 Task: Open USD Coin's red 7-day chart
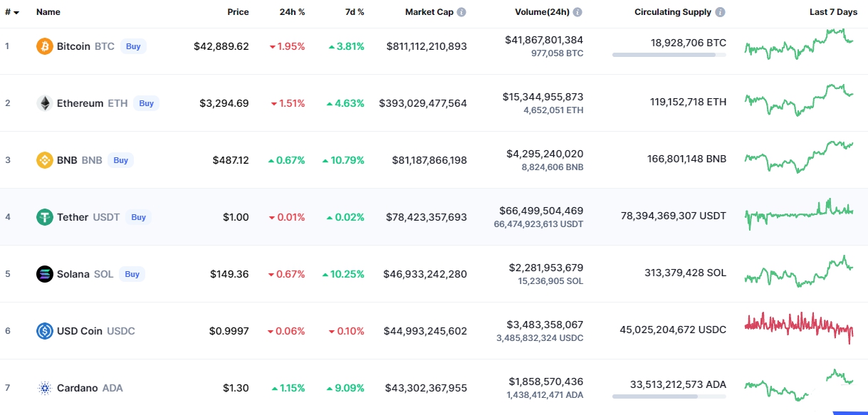799,328
